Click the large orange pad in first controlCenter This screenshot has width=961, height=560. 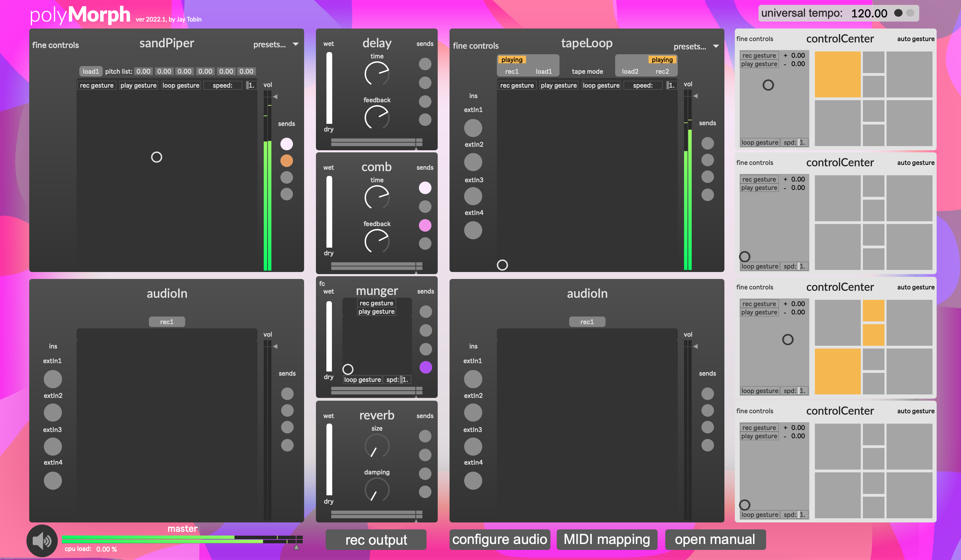(837, 74)
